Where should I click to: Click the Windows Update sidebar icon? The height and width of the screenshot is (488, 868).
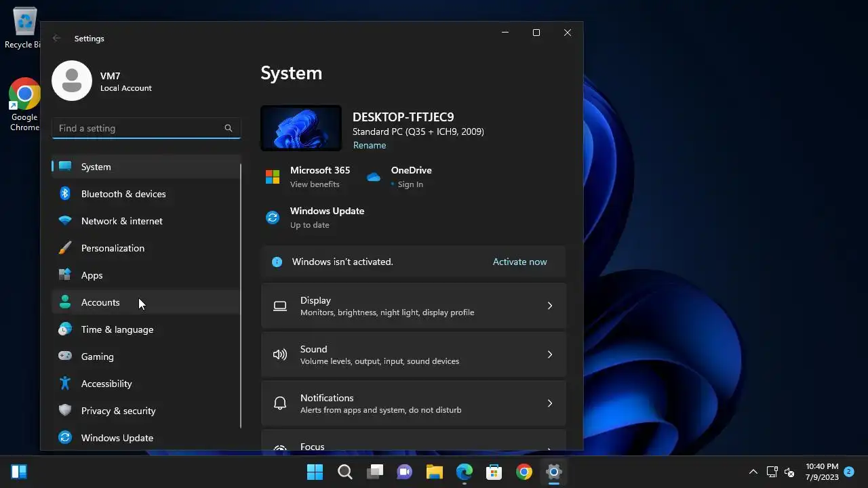(x=65, y=438)
